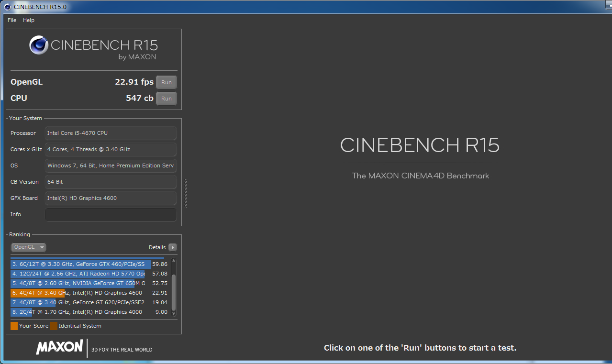This screenshot has height=364, width=612.
Task: Select ranking row 4 ATI Radeon HD 5770
Action: coord(89,274)
